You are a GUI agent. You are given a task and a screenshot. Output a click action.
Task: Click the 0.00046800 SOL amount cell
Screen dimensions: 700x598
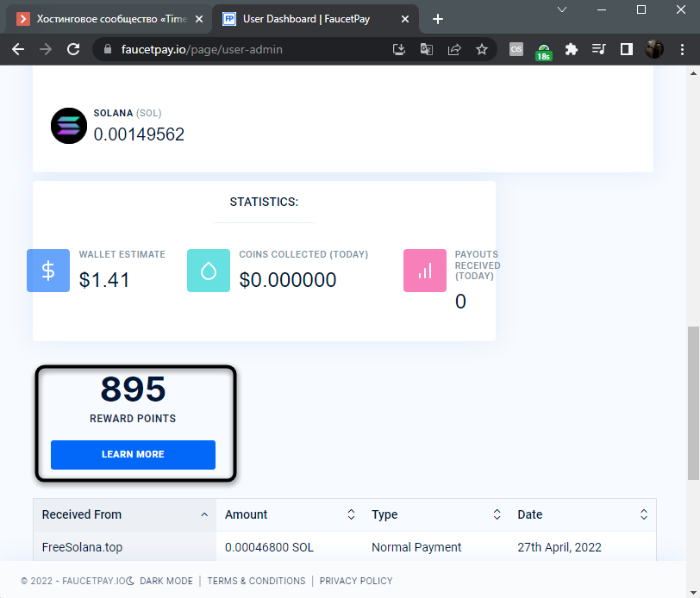269,547
